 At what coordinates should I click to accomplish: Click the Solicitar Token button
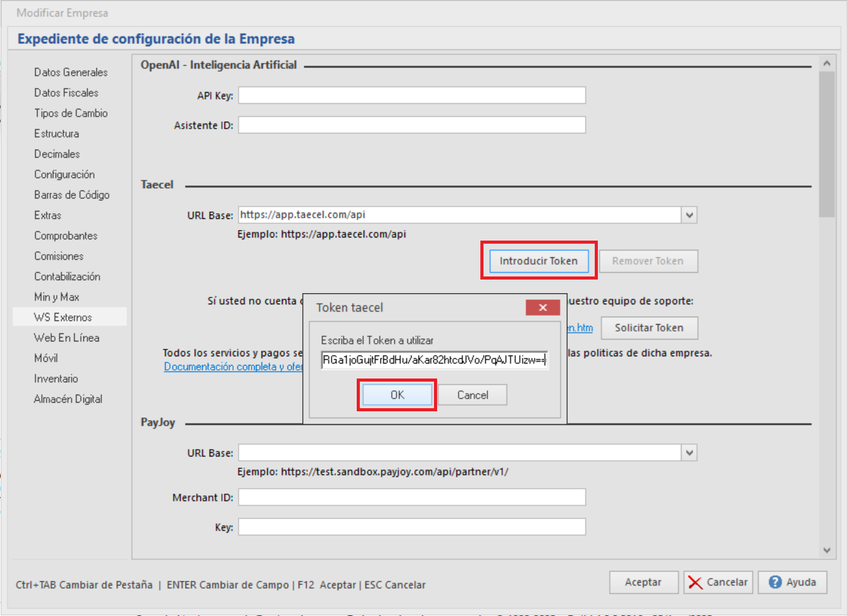[x=649, y=328]
